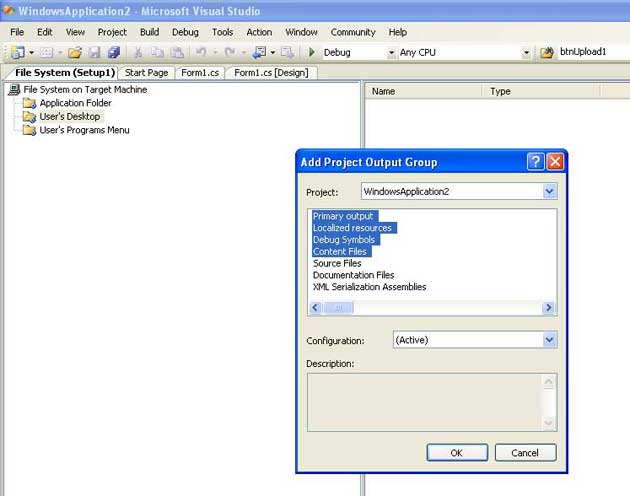Click the target machine computer icon
630x496 pixels.
click(14, 90)
